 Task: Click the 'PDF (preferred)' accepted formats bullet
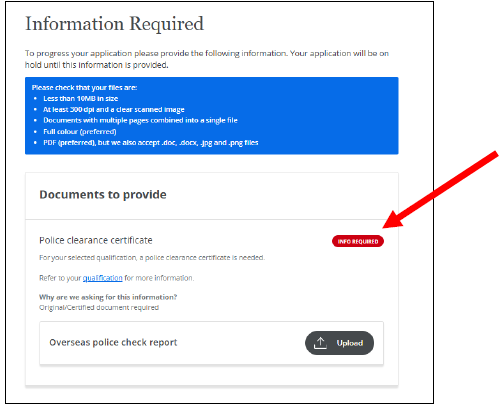pyautogui.click(x=151, y=143)
